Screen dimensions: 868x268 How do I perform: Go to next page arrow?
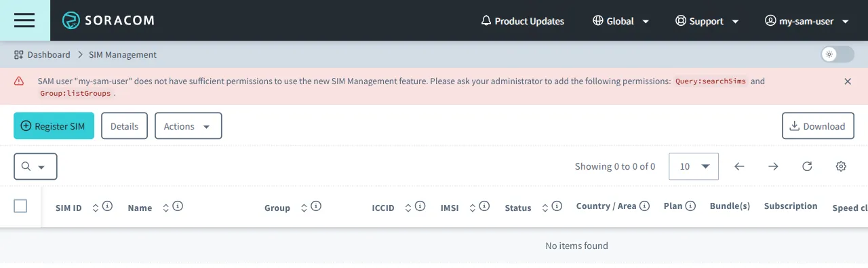[773, 166]
